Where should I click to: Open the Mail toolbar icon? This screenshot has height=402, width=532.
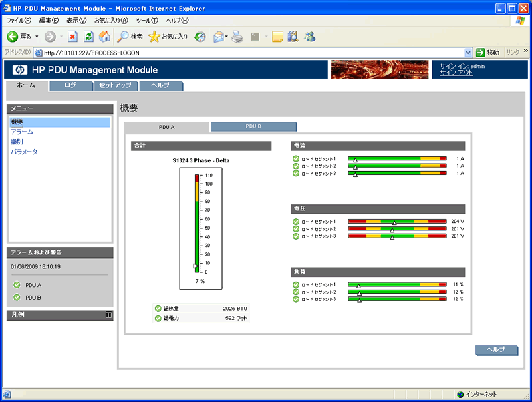coord(219,36)
